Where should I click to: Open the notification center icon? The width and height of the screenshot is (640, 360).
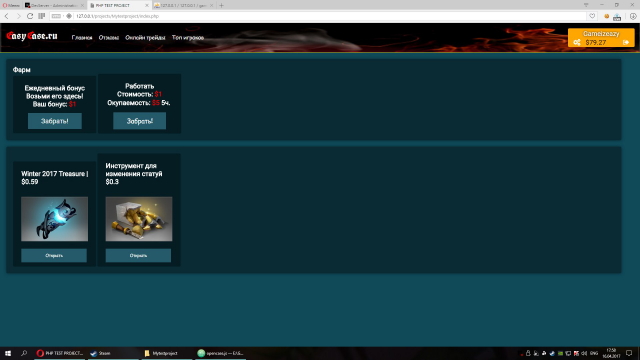click(x=629, y=353)
